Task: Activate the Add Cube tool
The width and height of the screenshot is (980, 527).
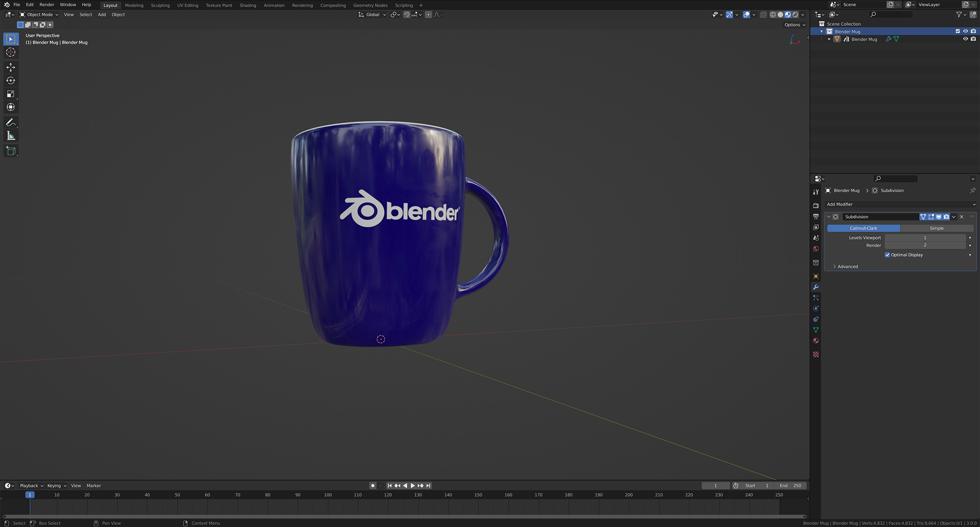Action: tap(11, 151)
